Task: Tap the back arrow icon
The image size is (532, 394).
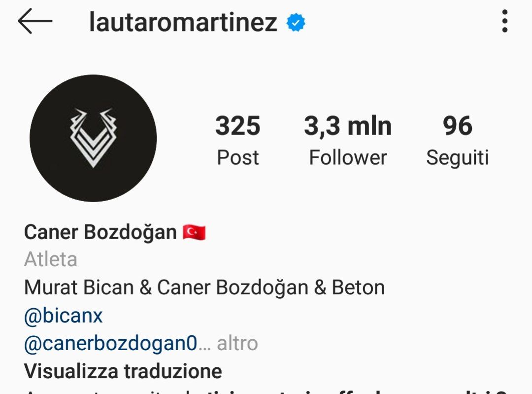Action: [x=35, y=21]
